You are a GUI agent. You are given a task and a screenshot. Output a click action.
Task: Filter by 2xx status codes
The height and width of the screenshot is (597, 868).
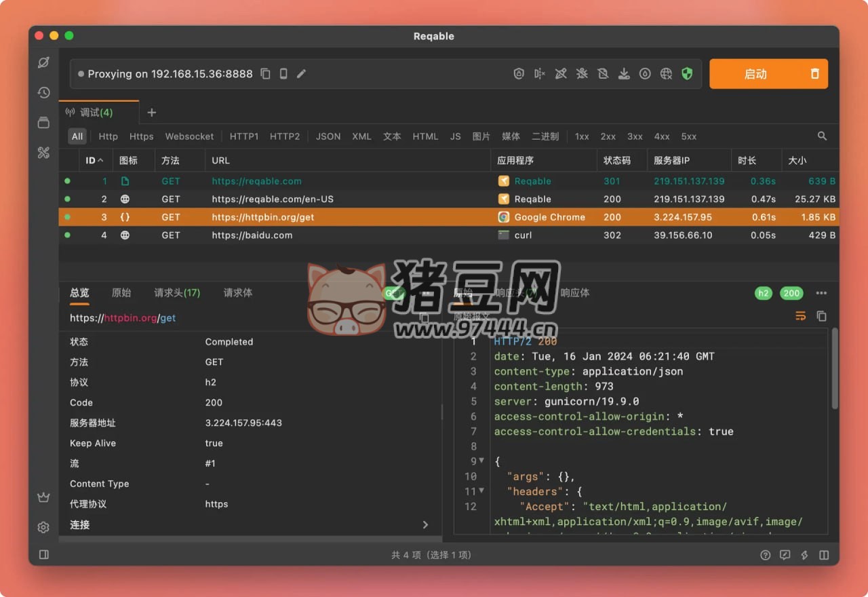point(608,136)
